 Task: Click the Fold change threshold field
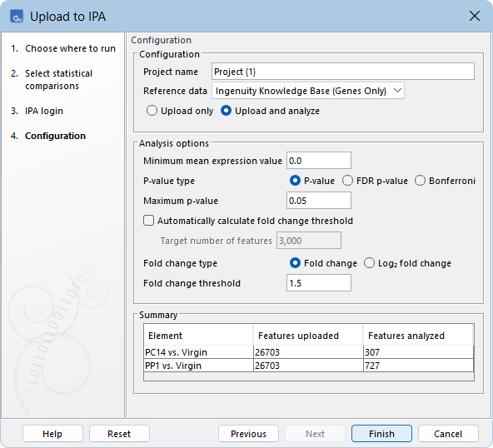pyautogui.click(x=319, y=283)
